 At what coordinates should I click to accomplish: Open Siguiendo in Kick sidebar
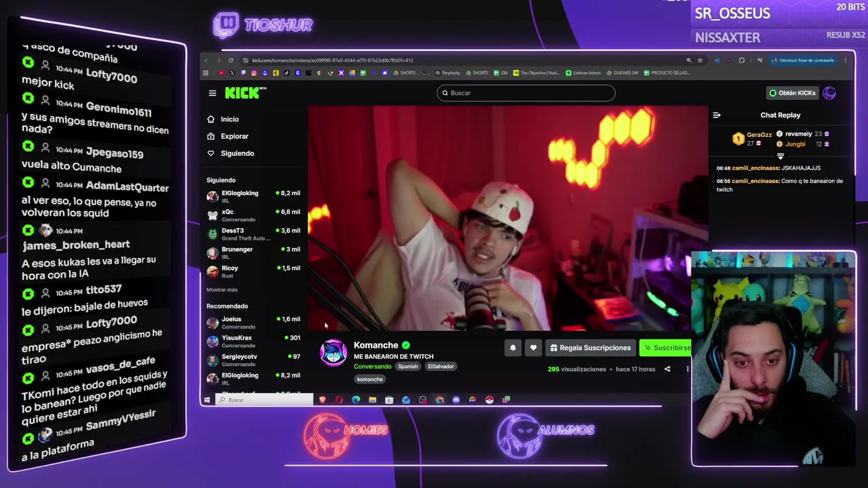click(x=237, y=153)
